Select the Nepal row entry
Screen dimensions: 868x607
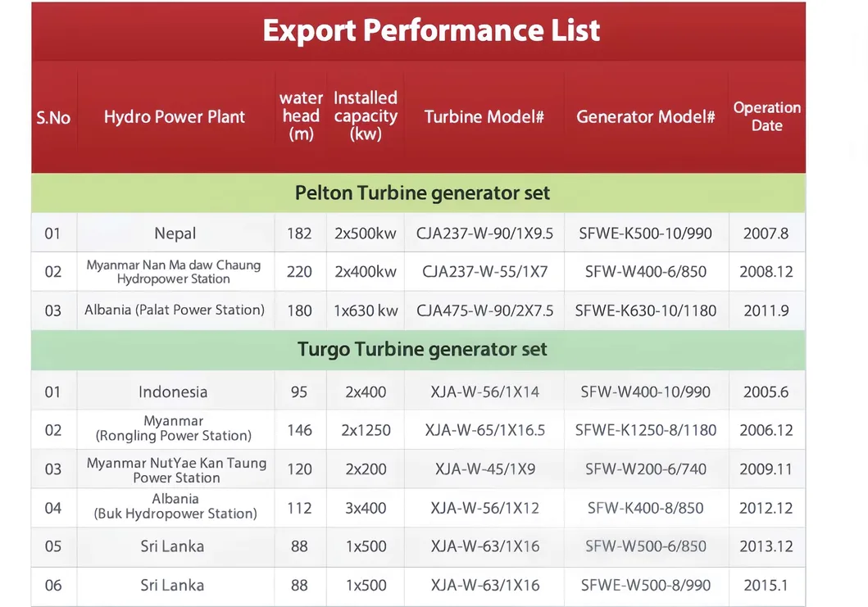click(x=175, y=232)
